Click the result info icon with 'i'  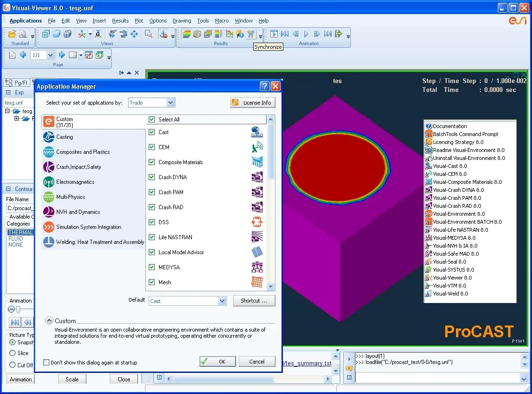(x=240, y=34)
